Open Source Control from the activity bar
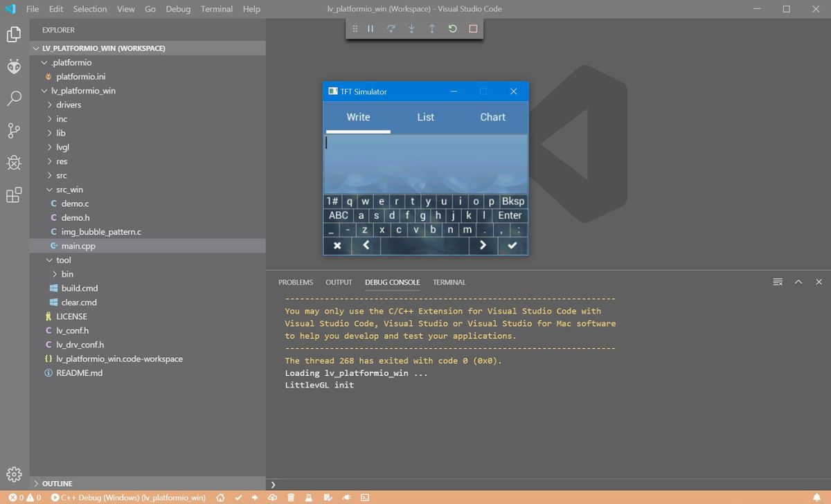Image resolution: width=831 pixels, height=504 pixels. pos(14,130)
